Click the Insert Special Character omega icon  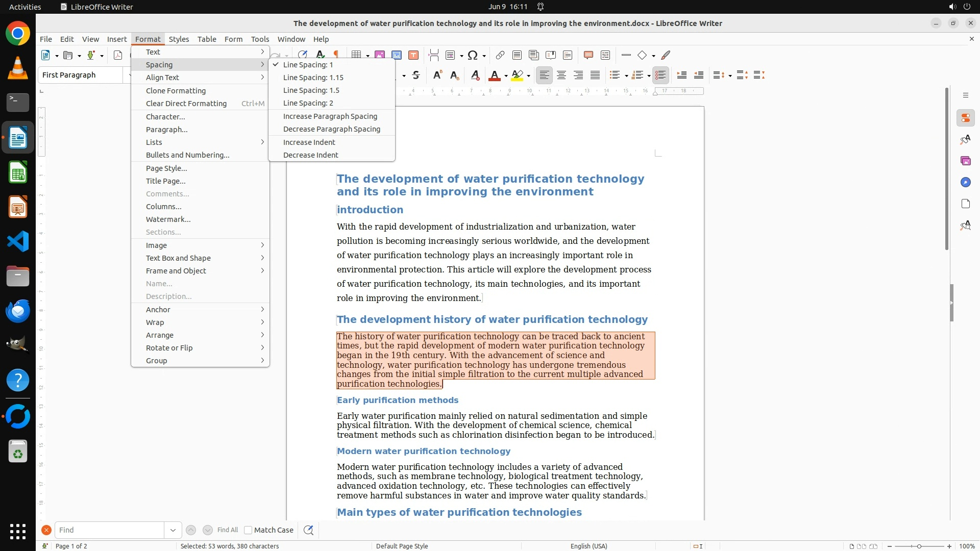[x=473, y=55]
